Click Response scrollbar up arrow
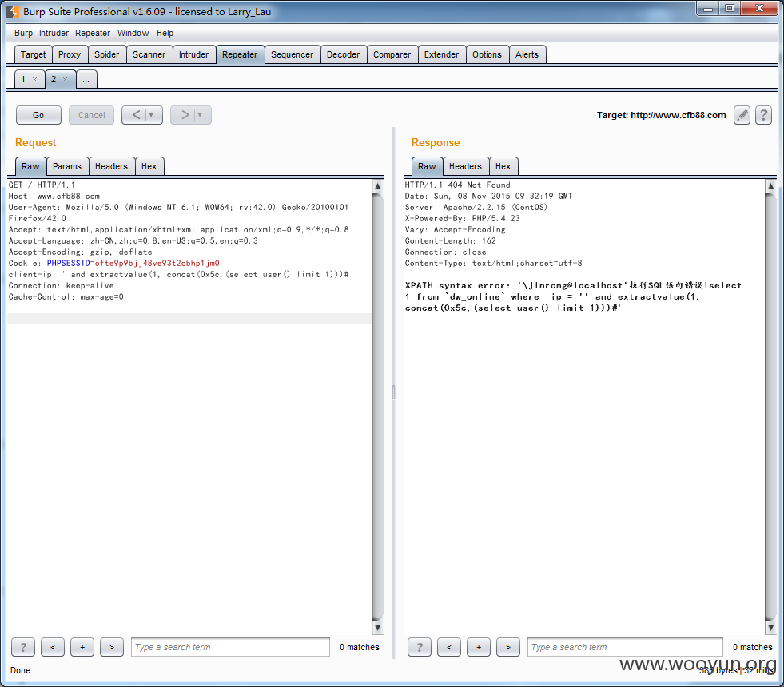The image size is (784, 687). (x=770, y=185)
